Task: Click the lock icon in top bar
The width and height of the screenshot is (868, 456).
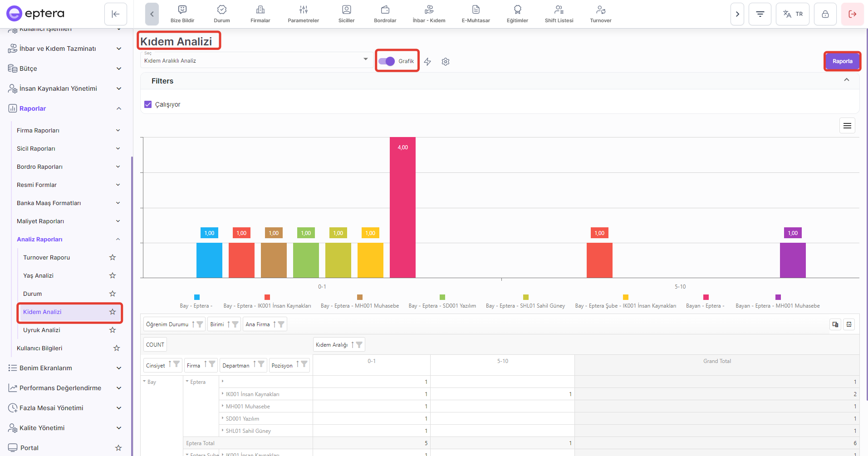Action: (x=825, y=14)
